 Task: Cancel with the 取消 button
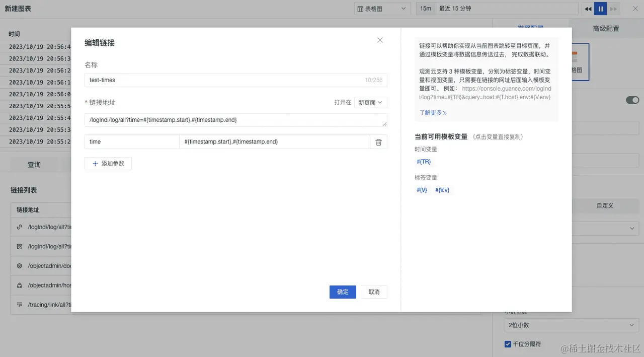tap(374, 292)
